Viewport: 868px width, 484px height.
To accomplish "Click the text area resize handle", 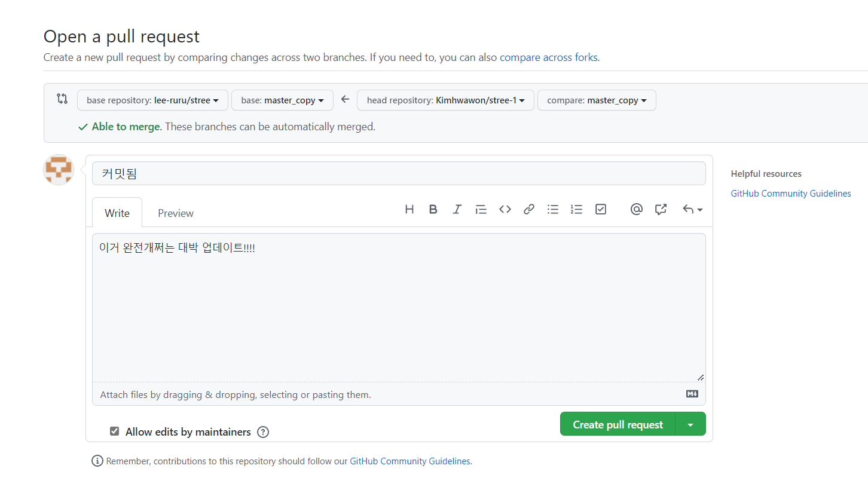I will pyautogui.click(x=701, y=377).
